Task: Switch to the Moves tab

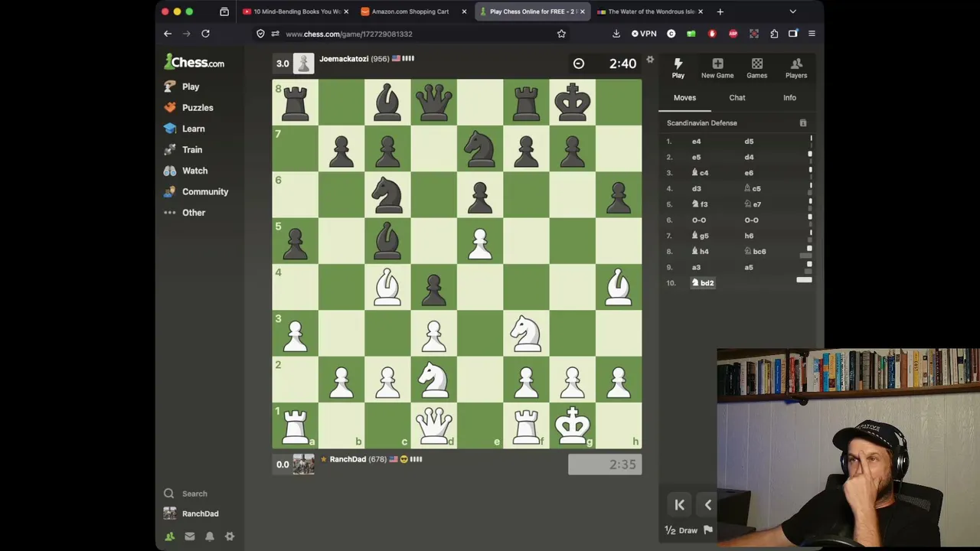Action: (x=684, y=98)
